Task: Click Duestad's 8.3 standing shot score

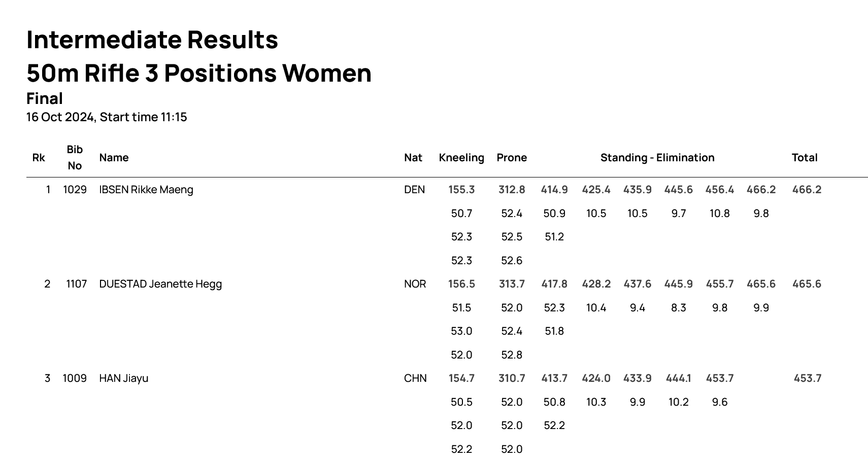Action: (x=679, y=308)
